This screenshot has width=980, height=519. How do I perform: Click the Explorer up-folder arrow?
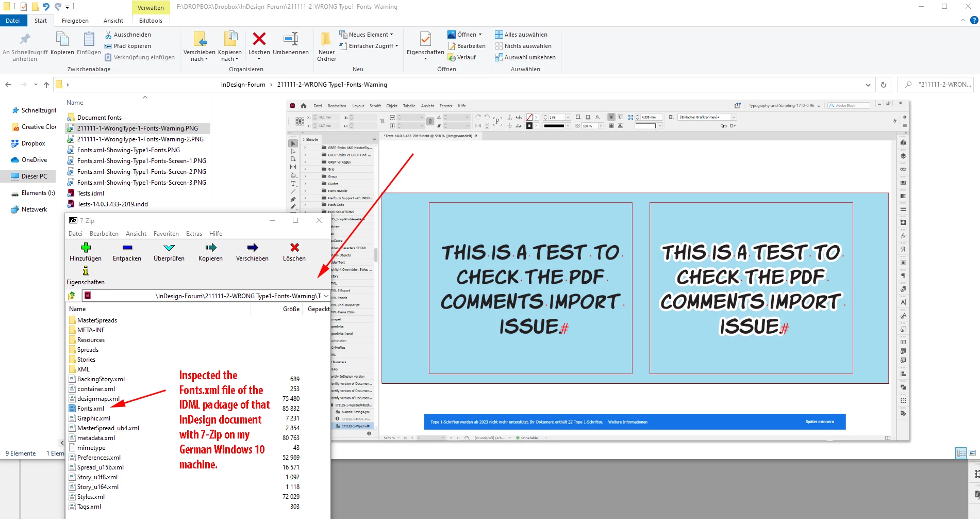coord(46,85)
